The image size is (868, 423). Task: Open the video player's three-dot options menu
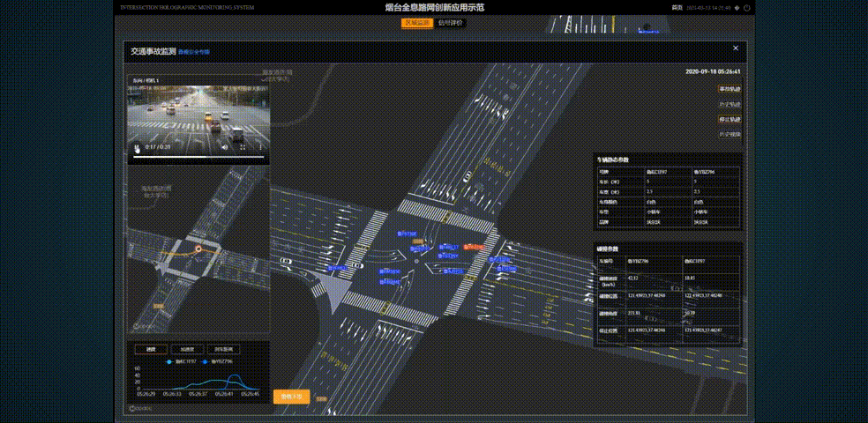pos(260,147)
